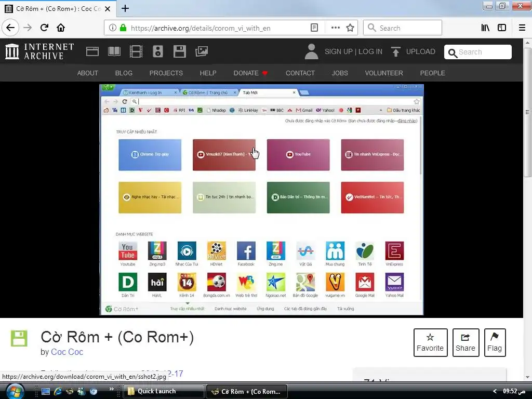Open the HELP menu item

pos(208,73)
